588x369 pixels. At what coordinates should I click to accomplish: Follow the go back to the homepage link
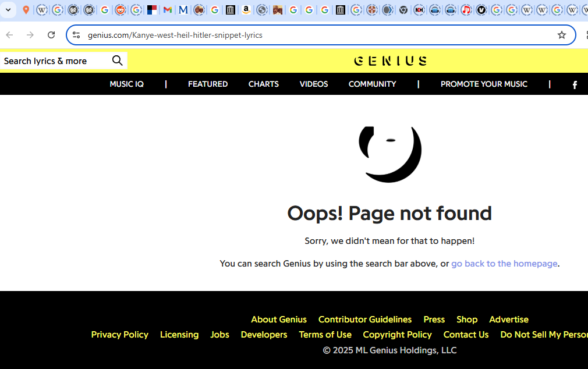pyautogui.click(x=504, y=264)
